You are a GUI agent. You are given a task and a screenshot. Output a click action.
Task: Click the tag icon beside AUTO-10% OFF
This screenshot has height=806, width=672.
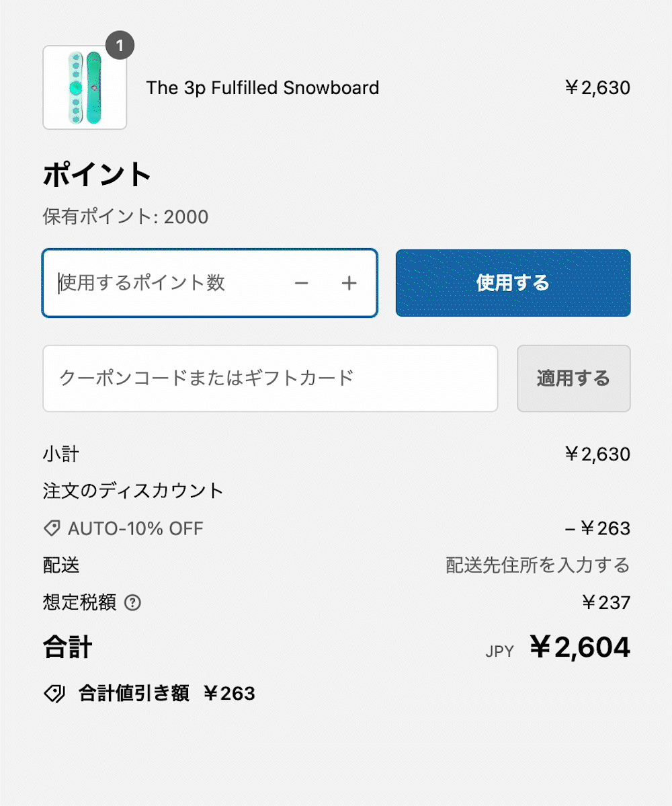point(52,528)
